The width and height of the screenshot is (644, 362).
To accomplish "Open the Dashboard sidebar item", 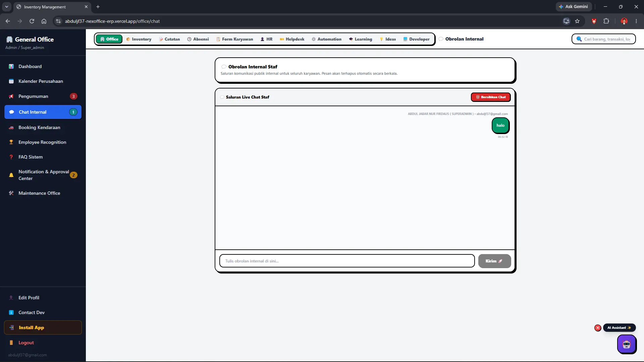I will tap(43, 66).
